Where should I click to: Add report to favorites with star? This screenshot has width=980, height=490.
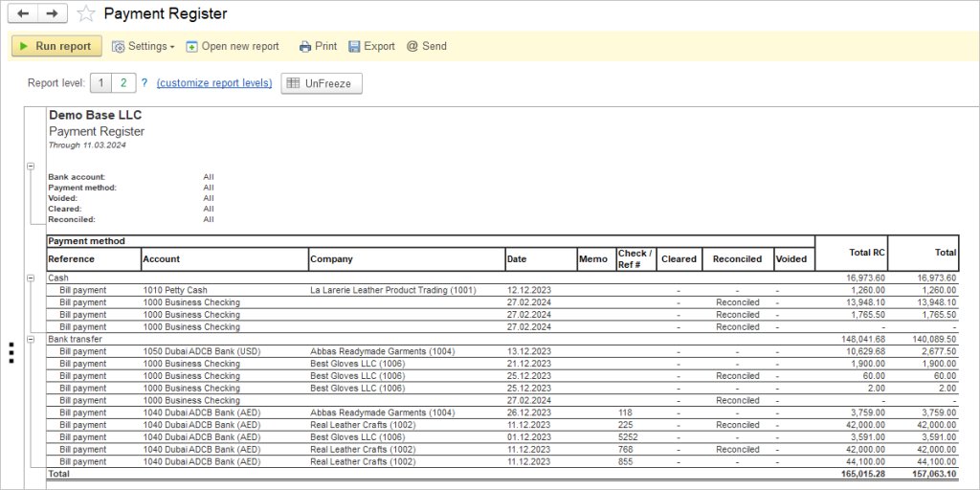(86, 14)
